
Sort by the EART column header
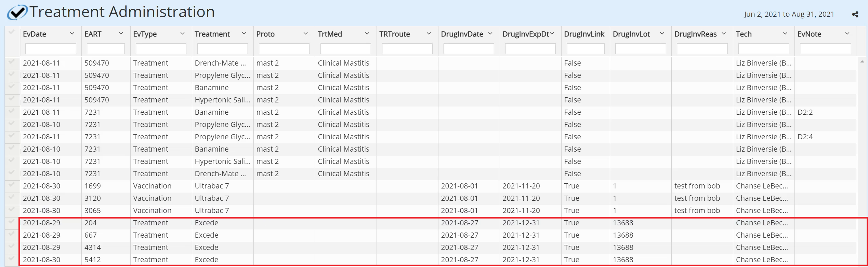[x=93, y=34]
